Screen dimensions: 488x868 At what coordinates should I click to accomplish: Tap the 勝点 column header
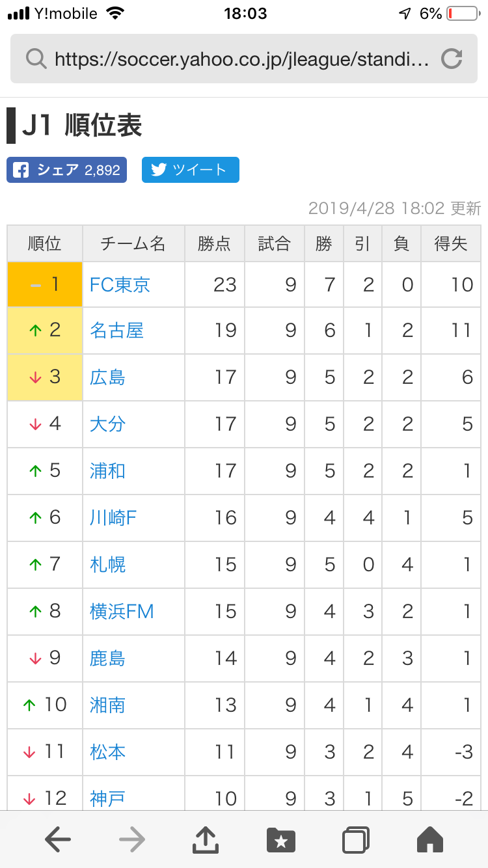tap(215, 244)
